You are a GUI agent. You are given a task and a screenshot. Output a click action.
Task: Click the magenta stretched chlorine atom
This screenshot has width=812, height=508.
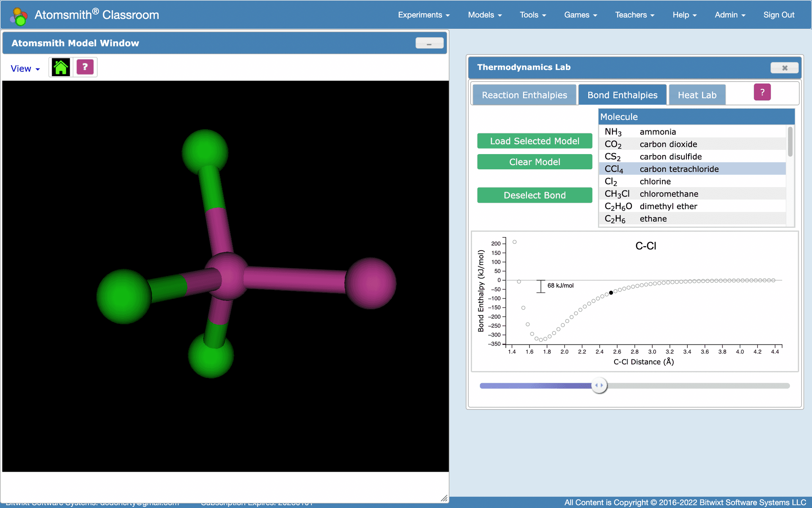pos(370,283)
